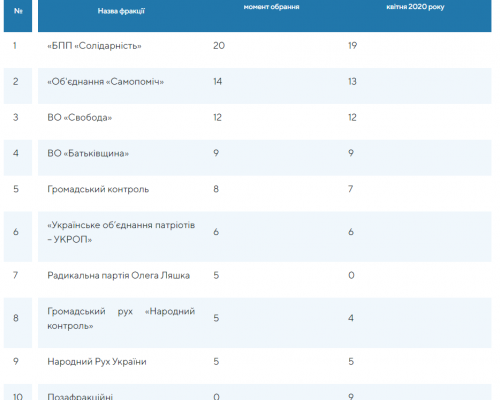
Task: Select the Народний Рух України faction name
Action: [x=97, y=362]
